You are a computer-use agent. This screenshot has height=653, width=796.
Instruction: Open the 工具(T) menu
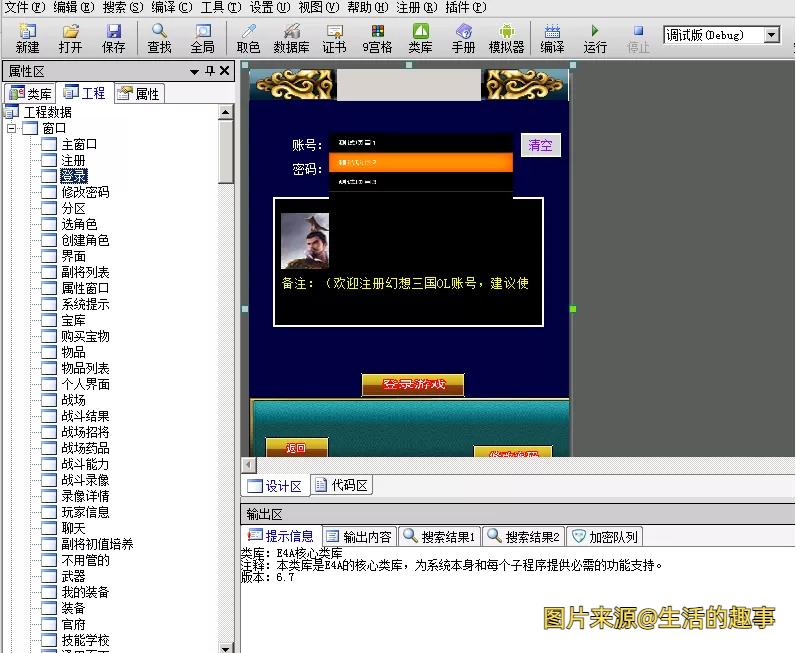pos(220,7)
